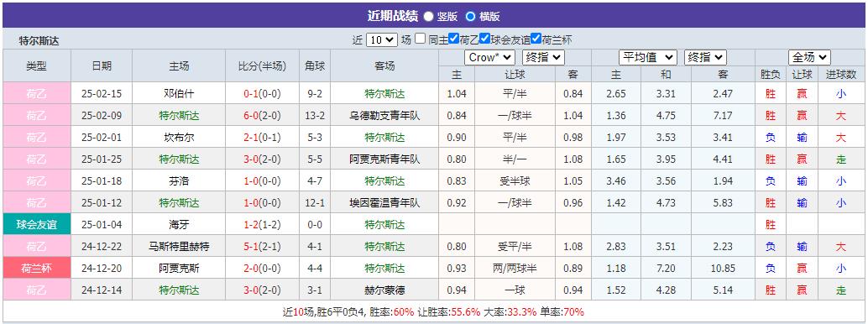Click the 两/两球半 handicap cell
Viewport: 868px width, 324px height.
pos(515,269)
